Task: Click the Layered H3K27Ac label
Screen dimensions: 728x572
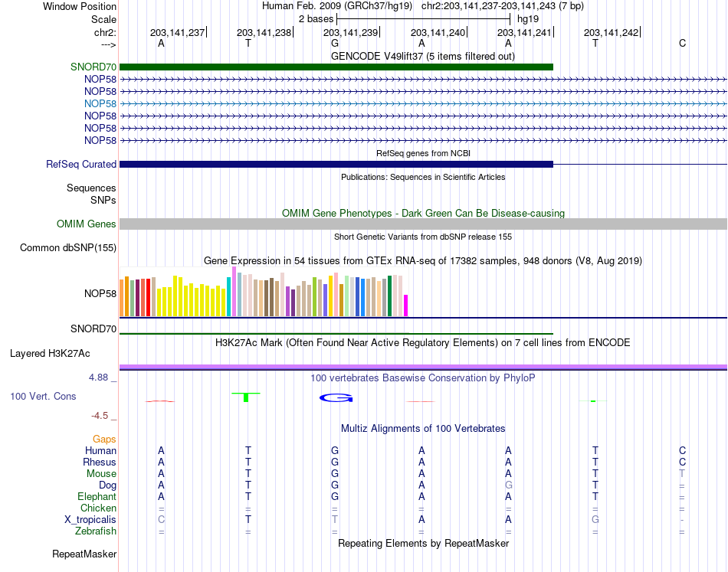Action: [50, 354]
